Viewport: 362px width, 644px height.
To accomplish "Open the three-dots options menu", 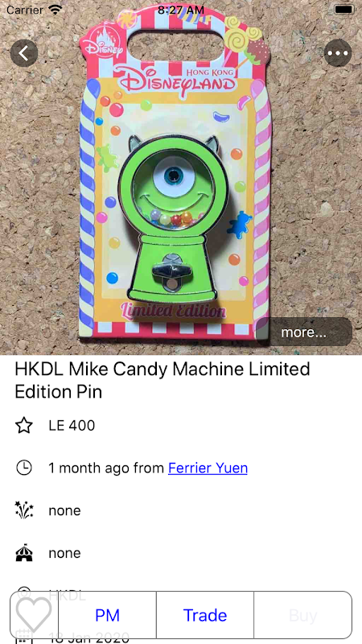I will click(x=338, y=53).
